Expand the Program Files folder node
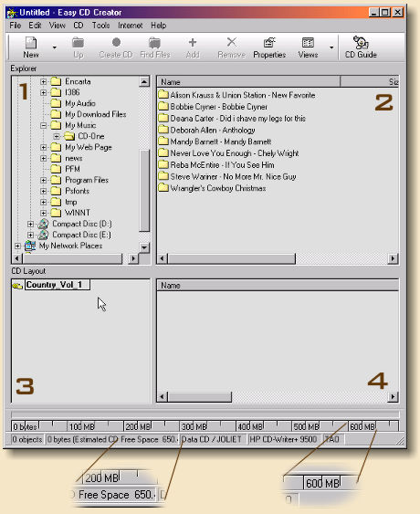 click(x=43, y=180)
